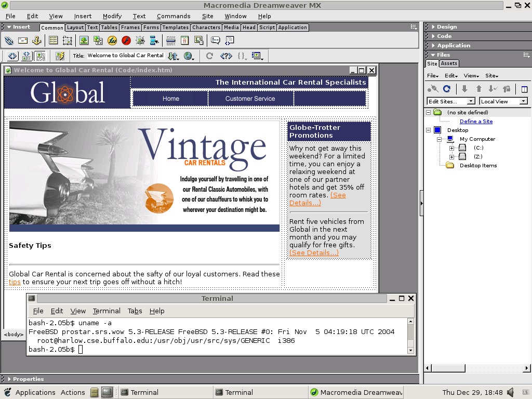The height and width of the screenshot is (399, 532).
Task: Click the Define a Site link
Action: (476, 122)
